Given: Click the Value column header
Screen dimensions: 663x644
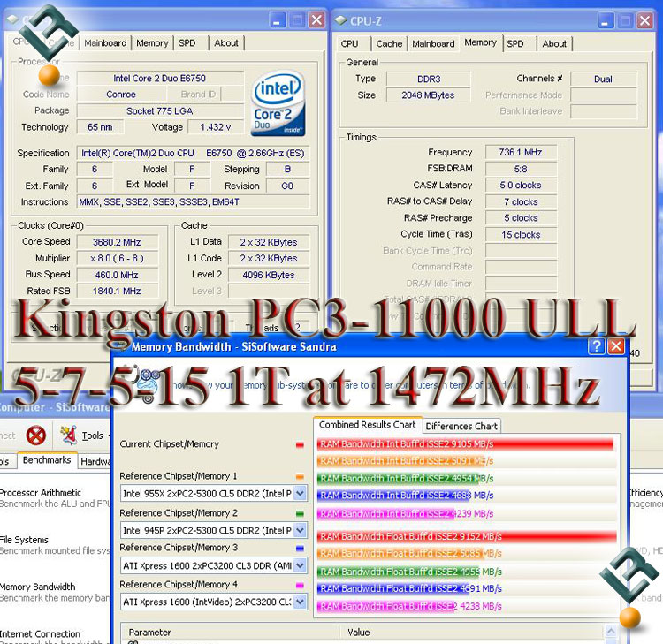Looking at the screenshot, I should pyautogui.click(x=471, y=633).
